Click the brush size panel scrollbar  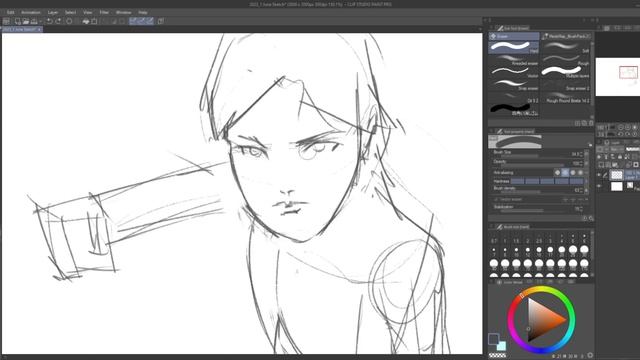[x=592, y=253]
